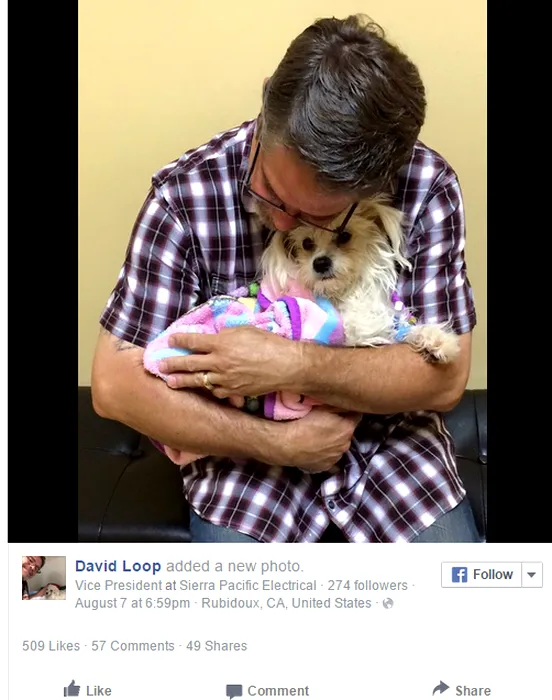This screenshot has width=552, height=700.
Task: Open the Follow button dropdown arrow
Action: 531,575
